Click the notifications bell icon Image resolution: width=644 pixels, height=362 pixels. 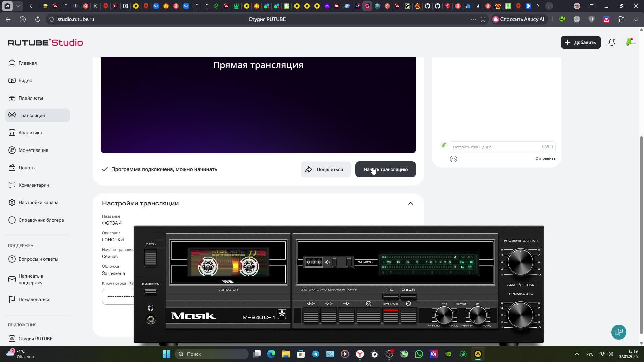[x=611, y=42]
